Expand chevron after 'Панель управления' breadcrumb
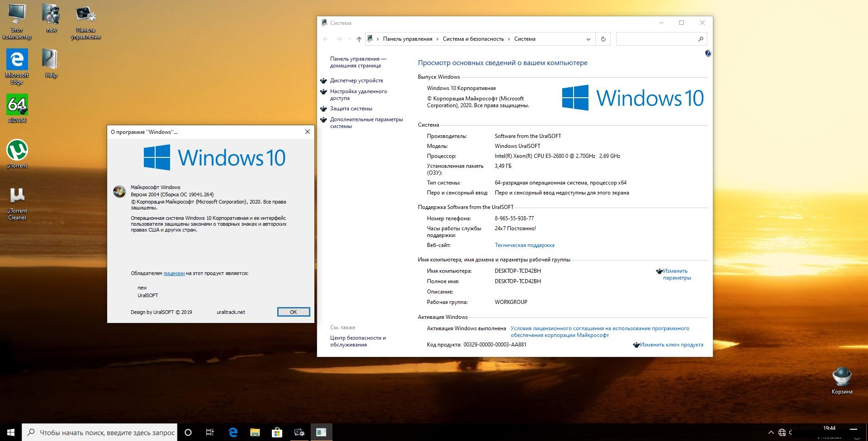 click(437, 39)
